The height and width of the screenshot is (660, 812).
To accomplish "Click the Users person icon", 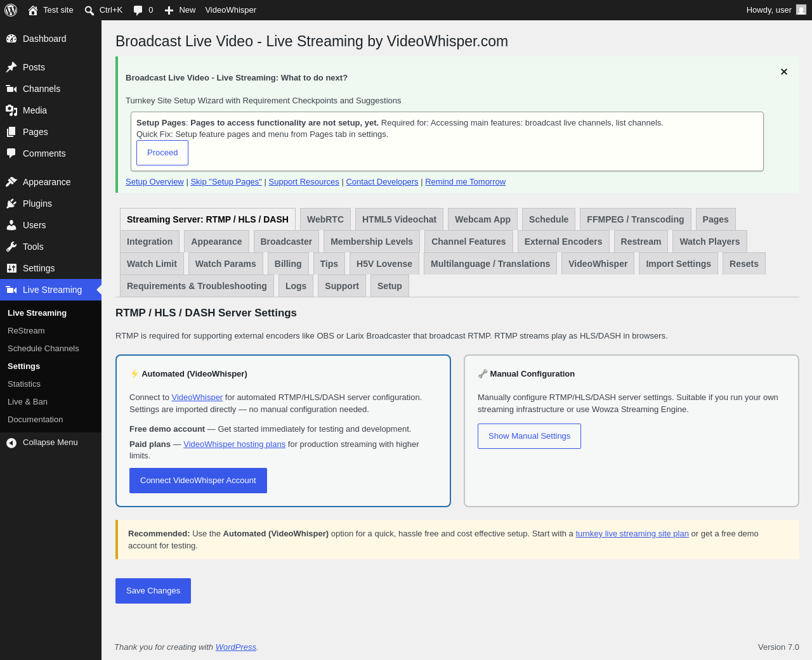I will pyautogui.click(x=11, y=225).
